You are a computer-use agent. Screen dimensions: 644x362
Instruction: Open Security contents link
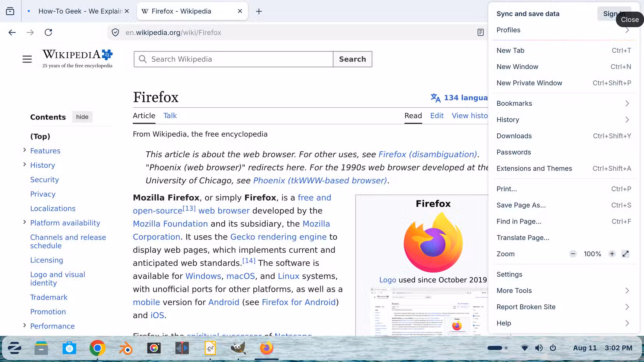(44, 180)
